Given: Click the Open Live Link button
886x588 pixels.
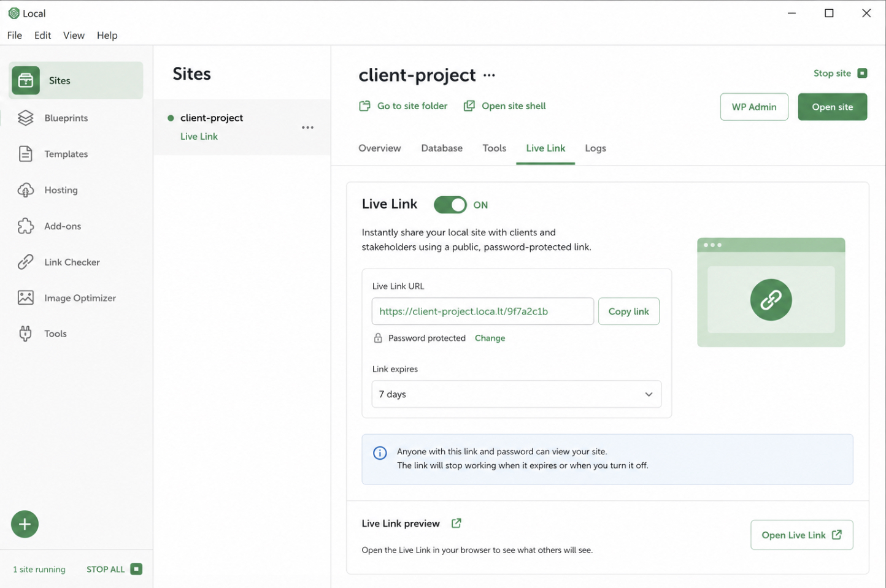Looking at the screenshot, I should [801, 535].
